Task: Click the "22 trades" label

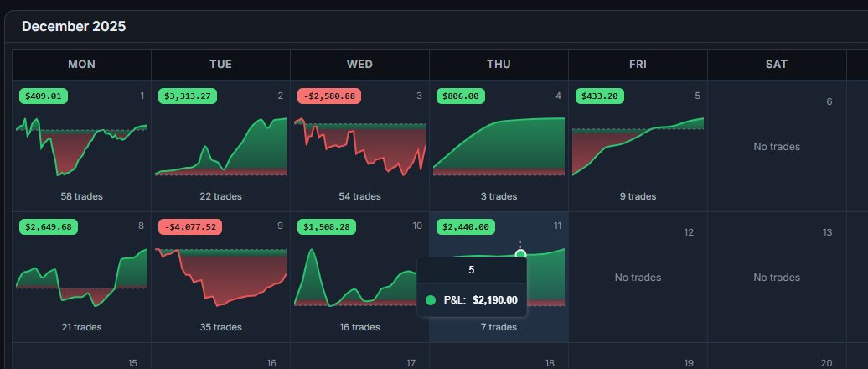Action: [x=221, y=196]
